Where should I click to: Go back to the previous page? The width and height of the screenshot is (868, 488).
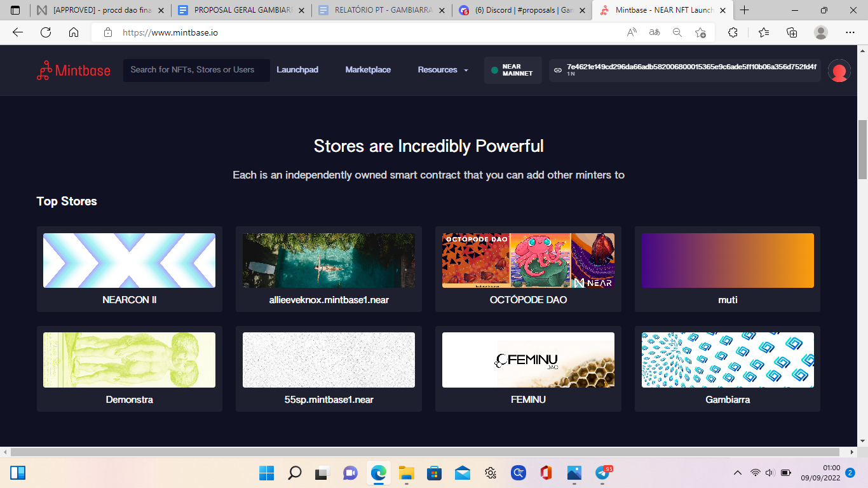18,32
